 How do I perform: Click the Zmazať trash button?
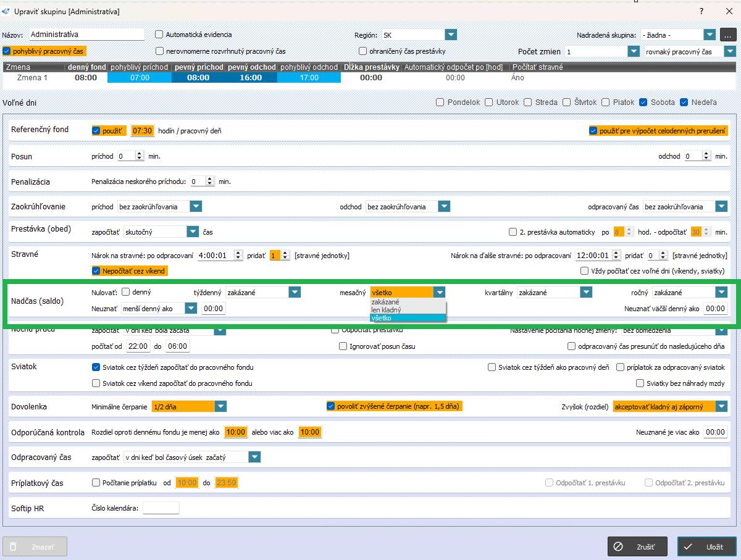(x=35, y=546)
